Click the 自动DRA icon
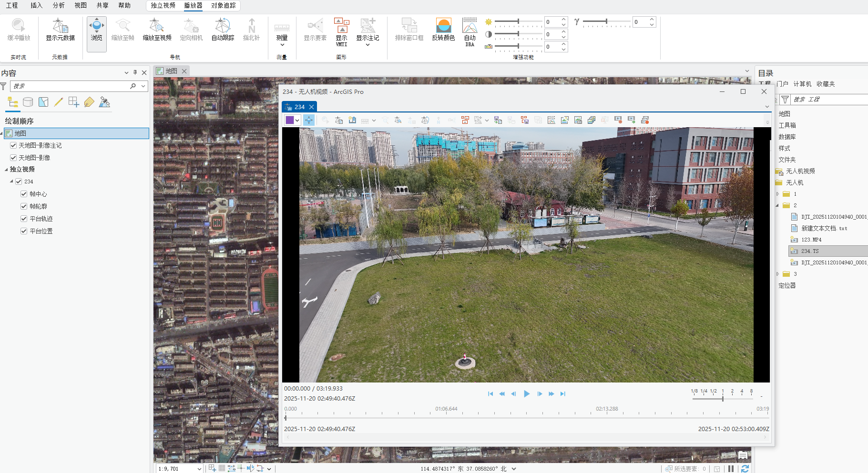 point(470,32)
